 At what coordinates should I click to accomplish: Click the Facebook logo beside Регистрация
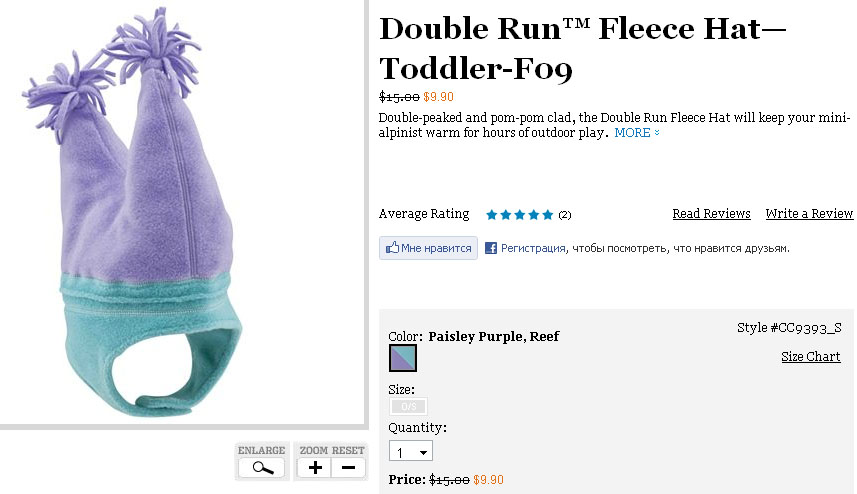click(491, 248)
